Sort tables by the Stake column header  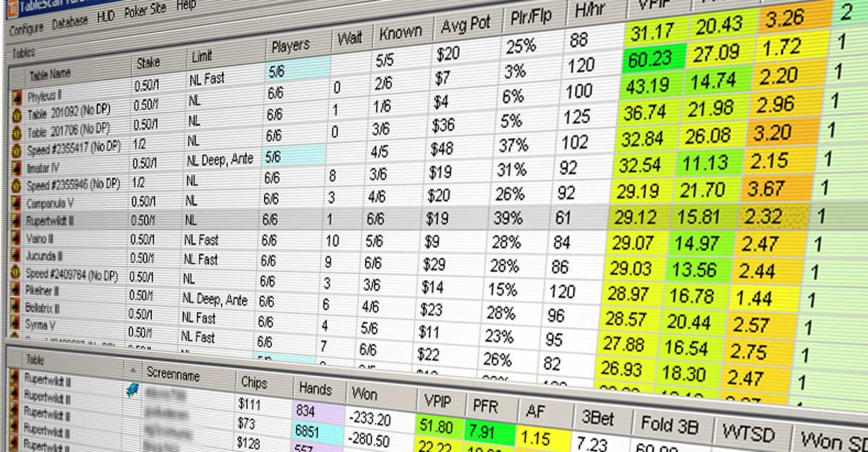(158, 64)
